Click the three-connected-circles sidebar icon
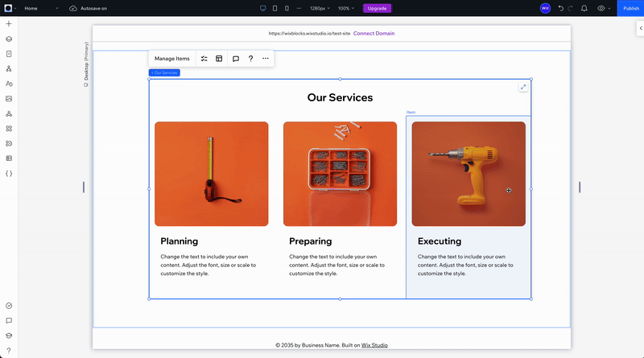The height and width of the screenshot is (358, 644). [x=9, y=113]
